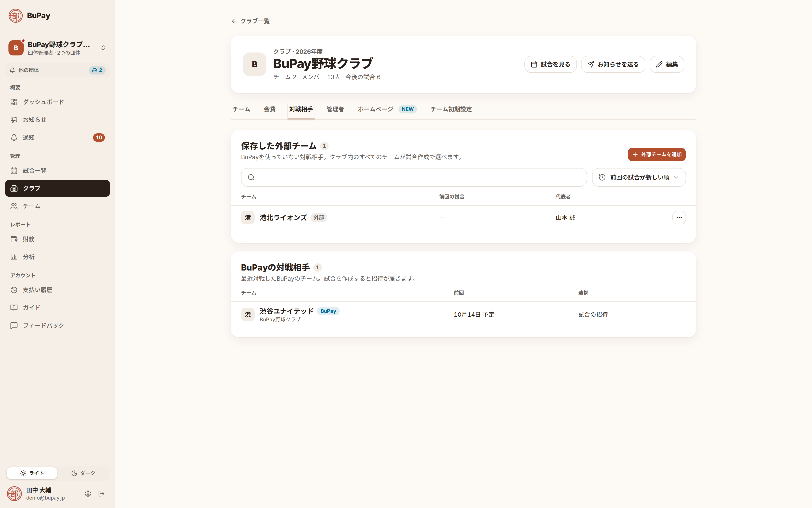The width and height of the screenshot is (812, 508).
Task: Click the 試合の招待 cell
Action: (593, 315)
